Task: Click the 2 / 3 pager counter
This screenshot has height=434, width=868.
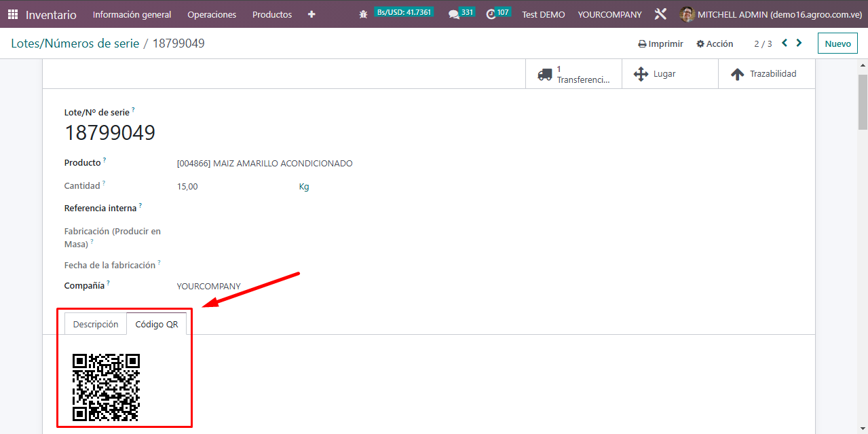Action: click(763, 43)
